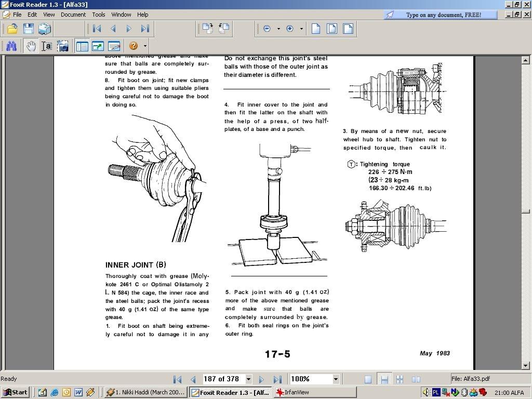The image size is (532, 399).
Task: Go to previous page in status bar
Action: tap(193, 379)
